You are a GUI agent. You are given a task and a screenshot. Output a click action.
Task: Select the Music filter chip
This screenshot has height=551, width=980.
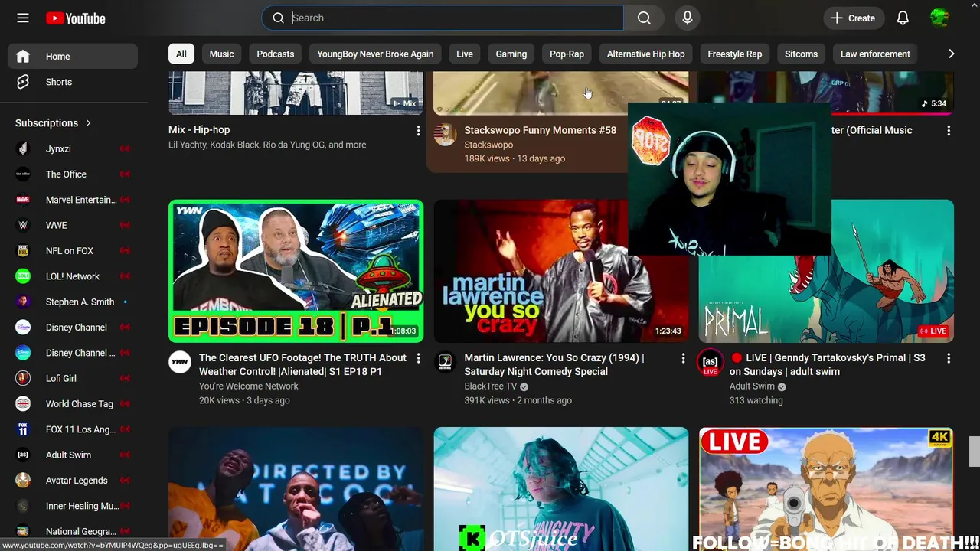[x=221, y=54]
